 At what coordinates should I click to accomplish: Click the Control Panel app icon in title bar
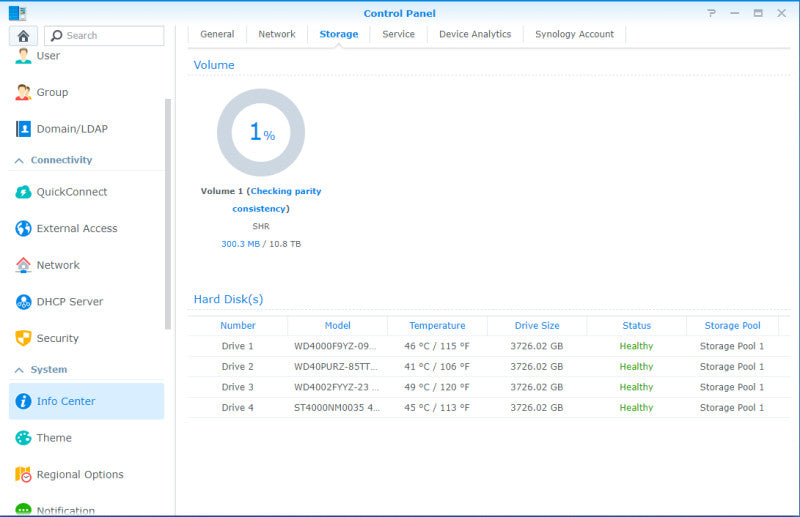[x=17, y=13]
